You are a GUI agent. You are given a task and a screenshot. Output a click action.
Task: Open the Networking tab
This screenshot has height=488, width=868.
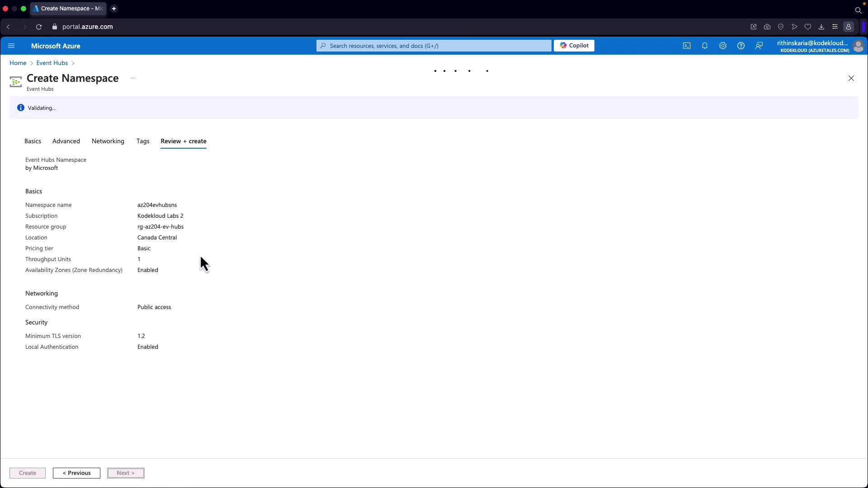(x=108, y=141)
